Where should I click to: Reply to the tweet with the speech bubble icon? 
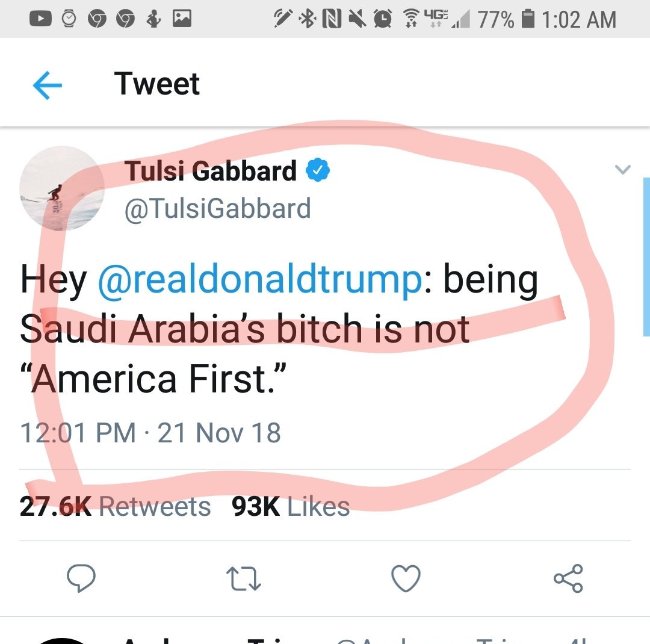pos(81,578)
